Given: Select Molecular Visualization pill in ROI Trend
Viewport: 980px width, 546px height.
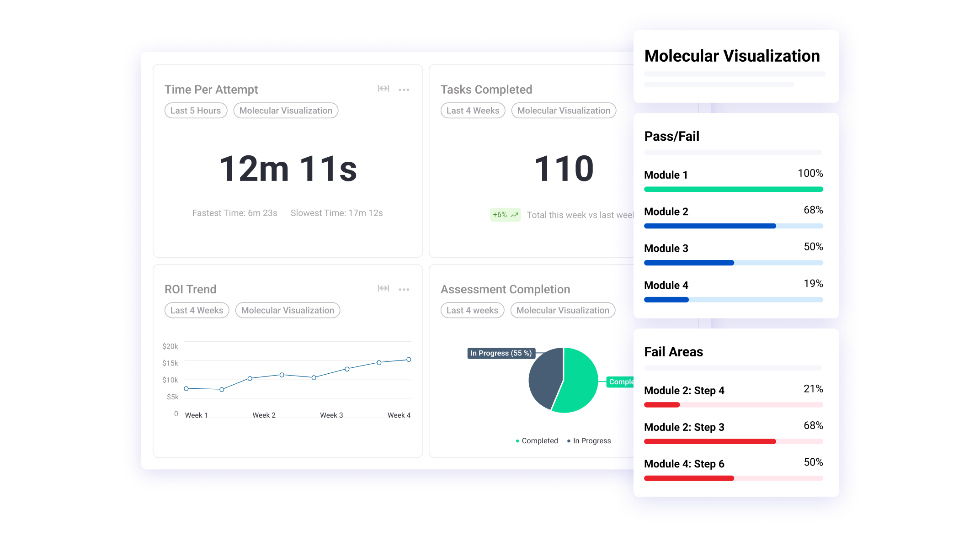Looking at the screenshot, I should (x=288, y=310).
